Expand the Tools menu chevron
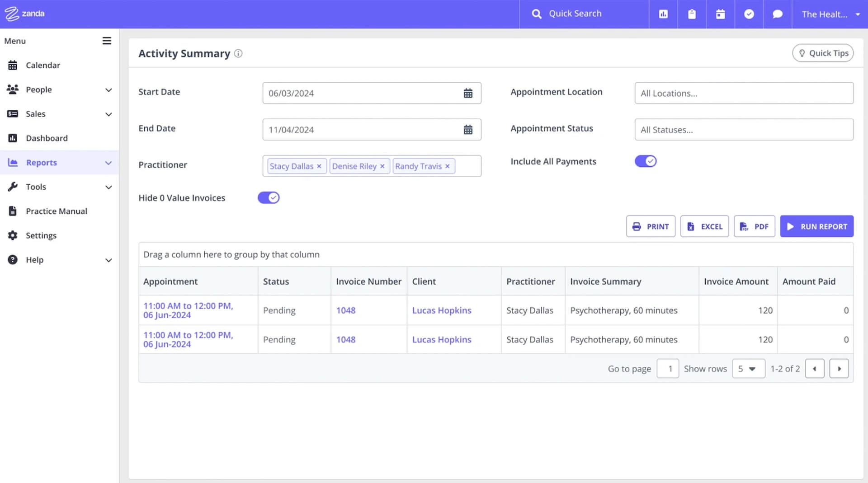Image resolution: width=868 pixels, height=483 pixels. [x=108, y=187]
